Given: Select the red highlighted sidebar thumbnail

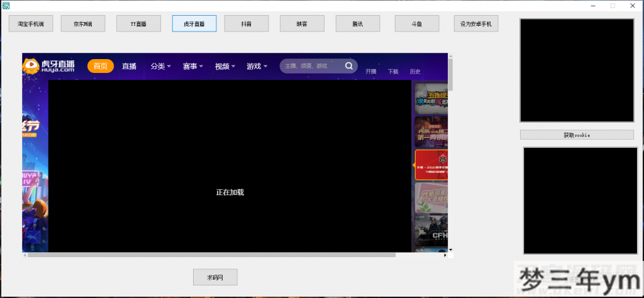Looking at the screenshot, I should click(431, 165).
